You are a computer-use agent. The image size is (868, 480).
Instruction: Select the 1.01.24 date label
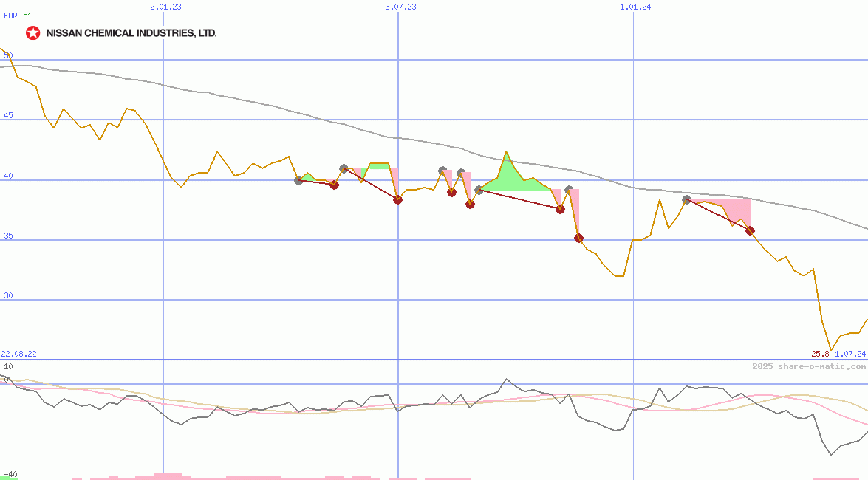(x=635, y=7)
